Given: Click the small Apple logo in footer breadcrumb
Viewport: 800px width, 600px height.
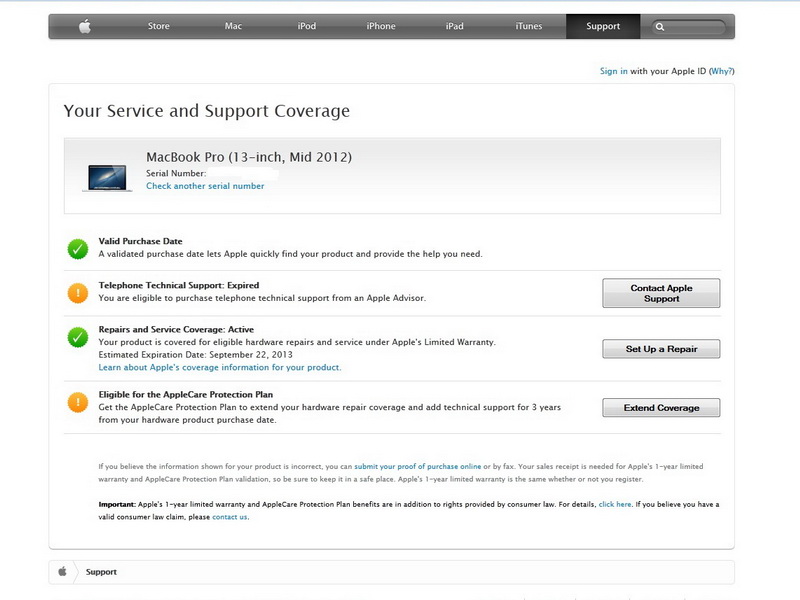Looking at the screenshot, I should (62, 571).
